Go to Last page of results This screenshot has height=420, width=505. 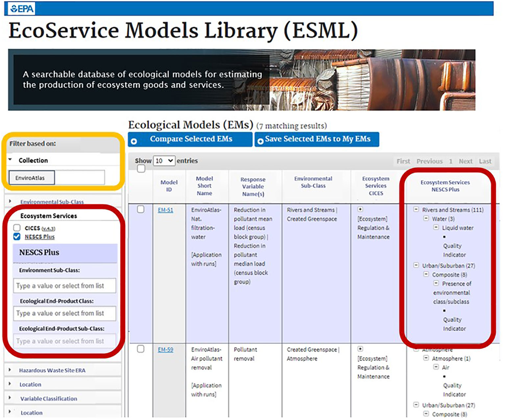(x=485, y=161)
